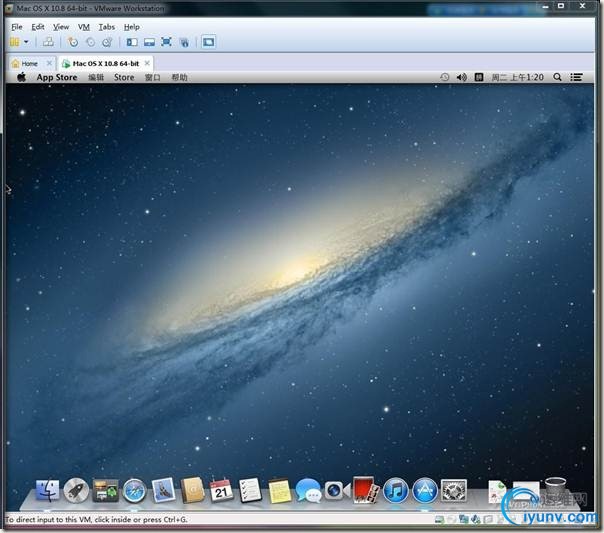The image size is (604, 533).
Task: Click the Time Machine menu bar icon
Action: (445, 77)
